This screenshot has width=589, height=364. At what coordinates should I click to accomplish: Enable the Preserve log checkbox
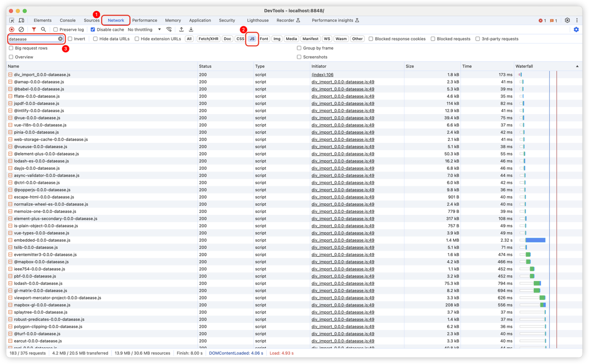coord(56,29)
